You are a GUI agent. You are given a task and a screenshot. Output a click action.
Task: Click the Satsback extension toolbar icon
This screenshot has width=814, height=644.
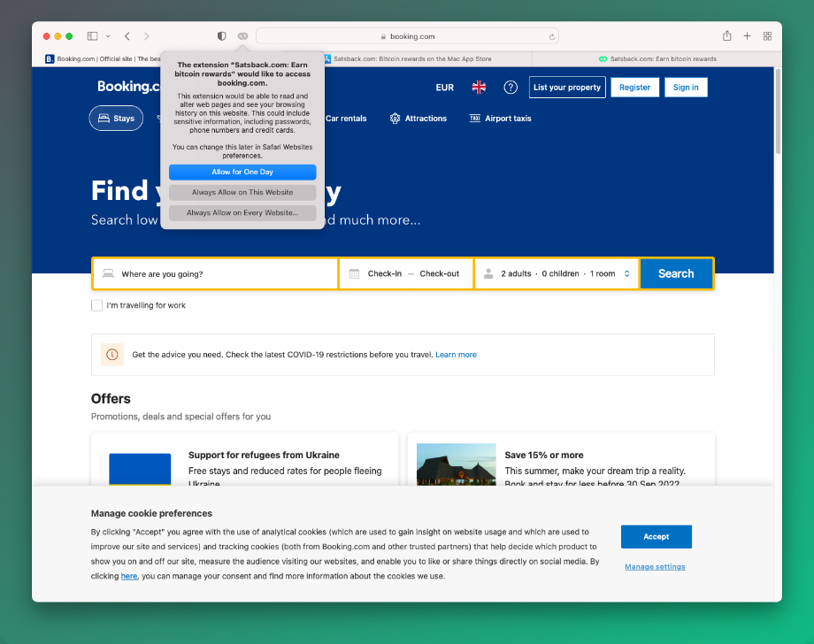point(242,35)
